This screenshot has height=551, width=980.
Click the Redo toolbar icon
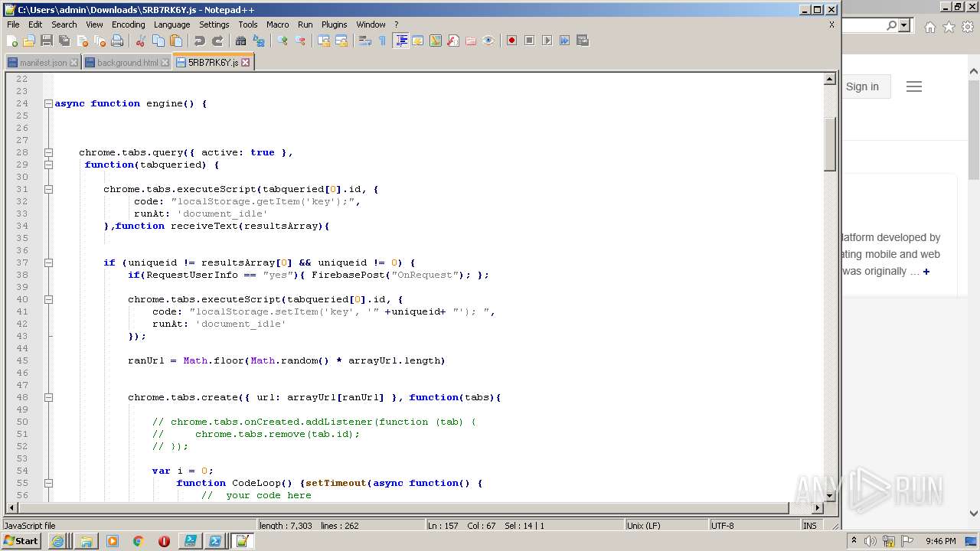(x=217, y=41)
